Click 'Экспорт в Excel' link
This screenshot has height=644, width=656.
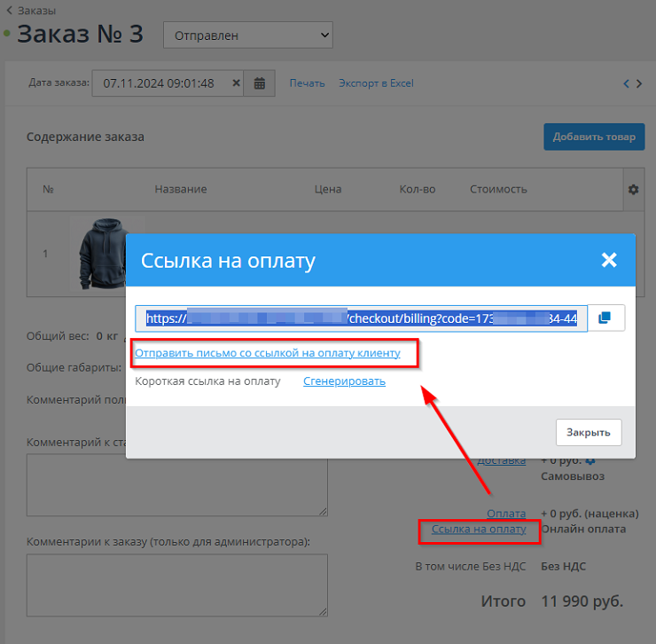point(376,83)
